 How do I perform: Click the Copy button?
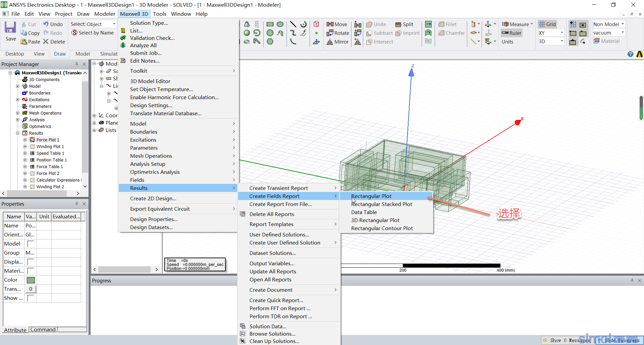(30, 33)
